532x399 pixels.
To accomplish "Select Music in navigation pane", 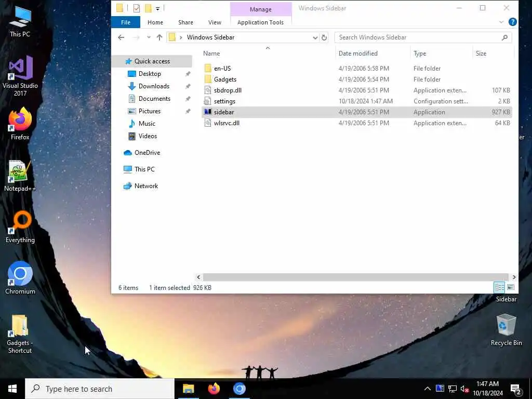I will pyautogui.click(x=147, y=124).
